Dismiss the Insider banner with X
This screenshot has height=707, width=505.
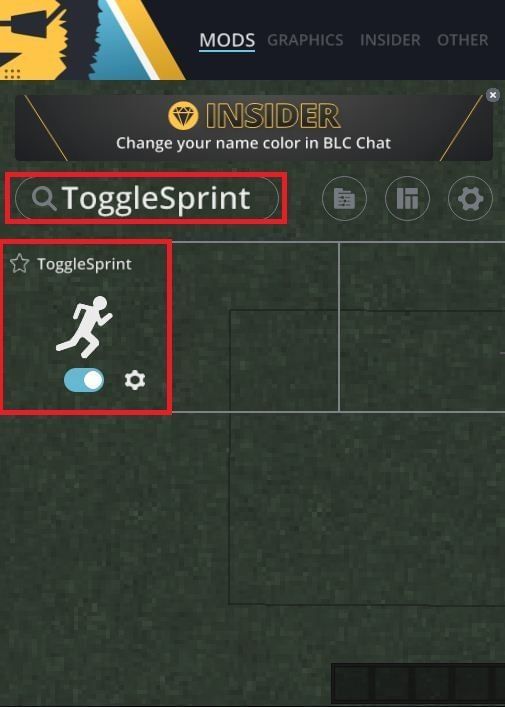point(493,95)
